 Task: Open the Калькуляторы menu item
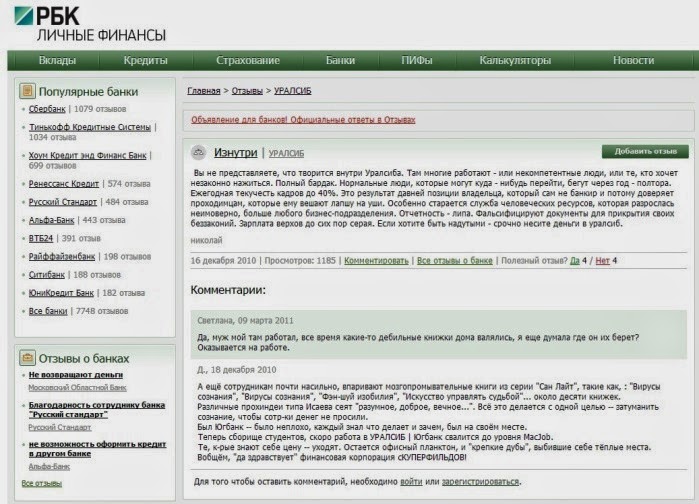click(x=515, y=60)
